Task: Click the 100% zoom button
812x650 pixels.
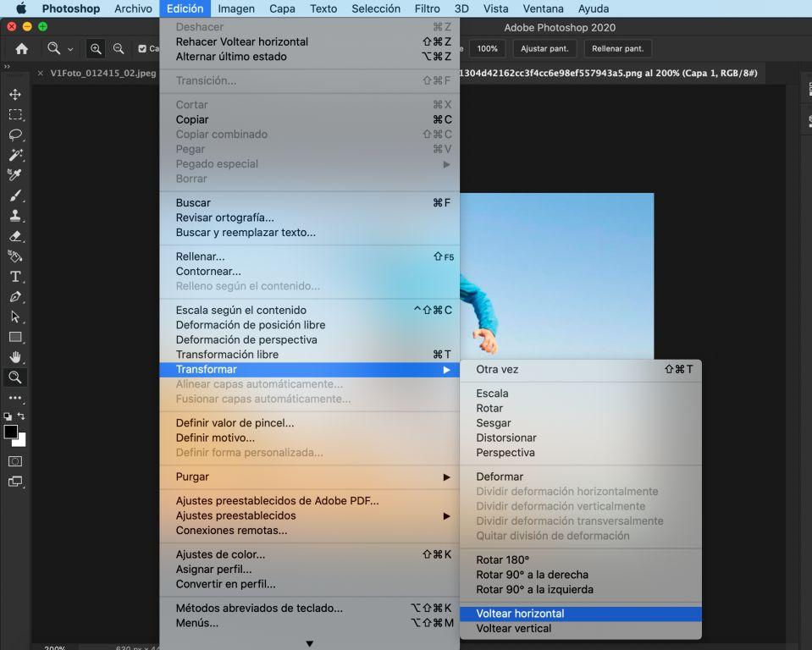Action: 487,48
